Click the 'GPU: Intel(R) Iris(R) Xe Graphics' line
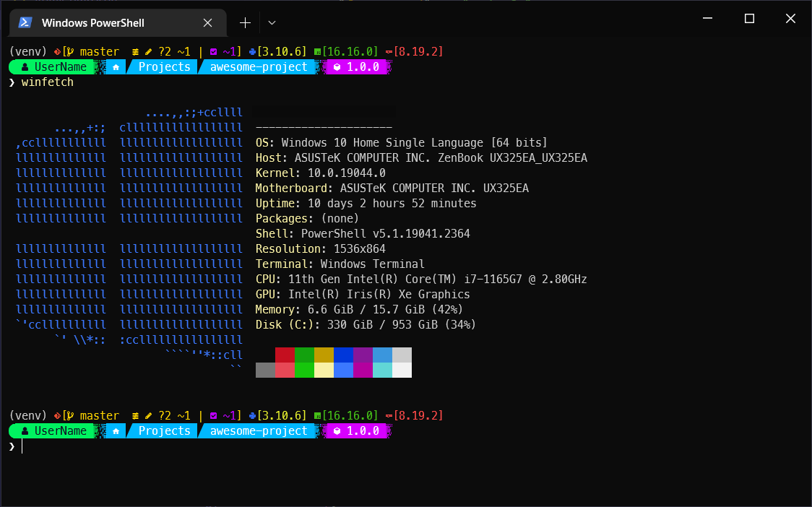Image resolution: width=812 pixels, height=507 pixels. [363, 294]
